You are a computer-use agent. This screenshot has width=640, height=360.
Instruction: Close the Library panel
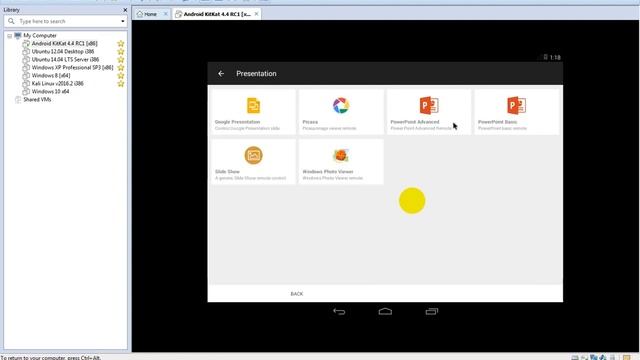click(x=125, y=10)
